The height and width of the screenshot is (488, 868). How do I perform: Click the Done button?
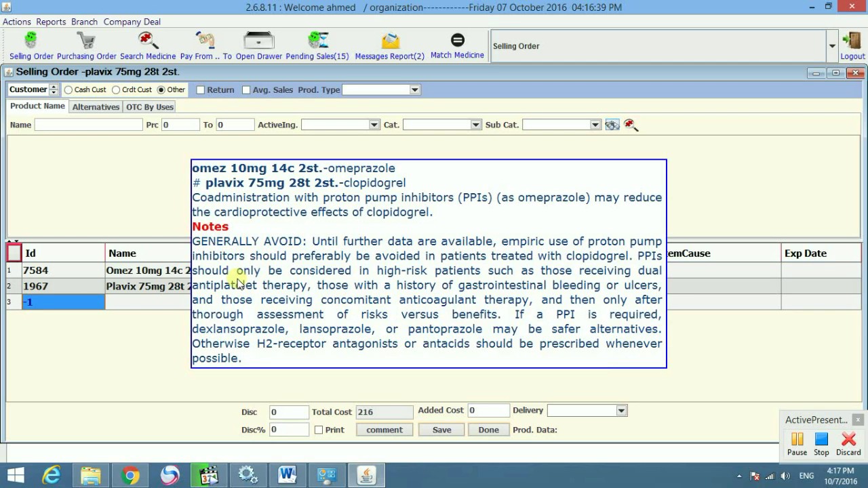(x=488, y=430)
